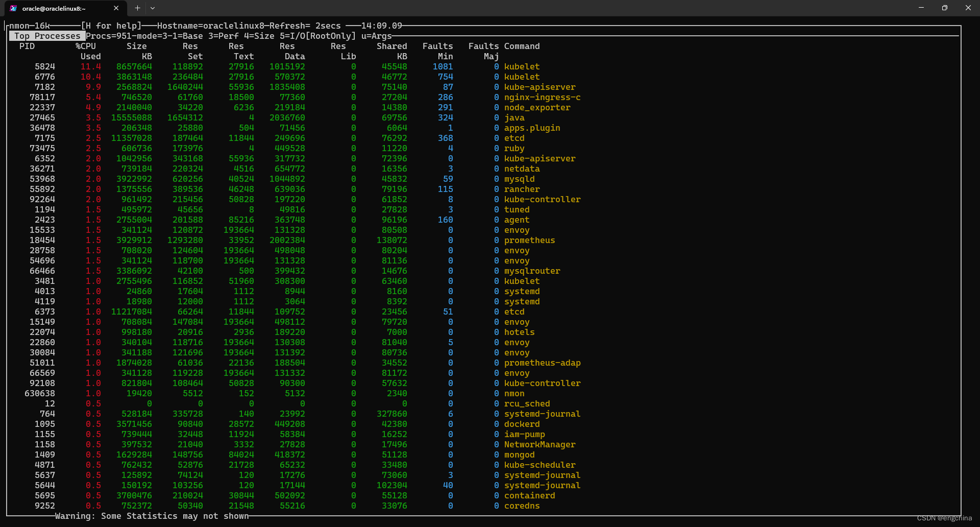Screen dimensions: 980x527
Task: Click the rancher command
Action: 522,189
